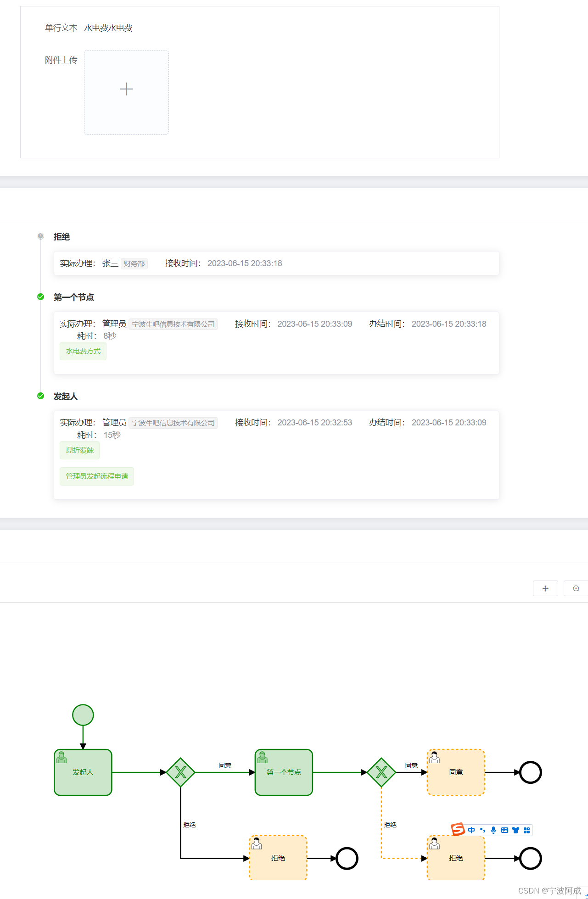Click the plus icon in the attachment upload box
This screenshot has height=899, width=588.
coord(126,89)
